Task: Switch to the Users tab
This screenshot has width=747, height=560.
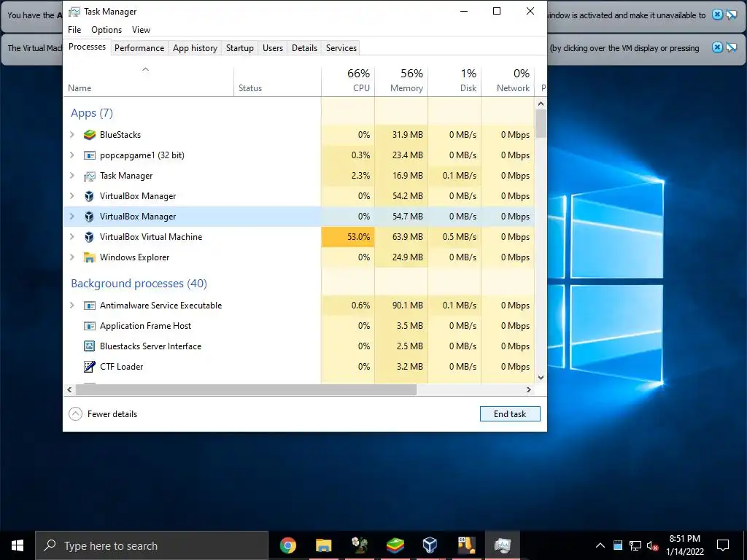Action: (273, 48)
